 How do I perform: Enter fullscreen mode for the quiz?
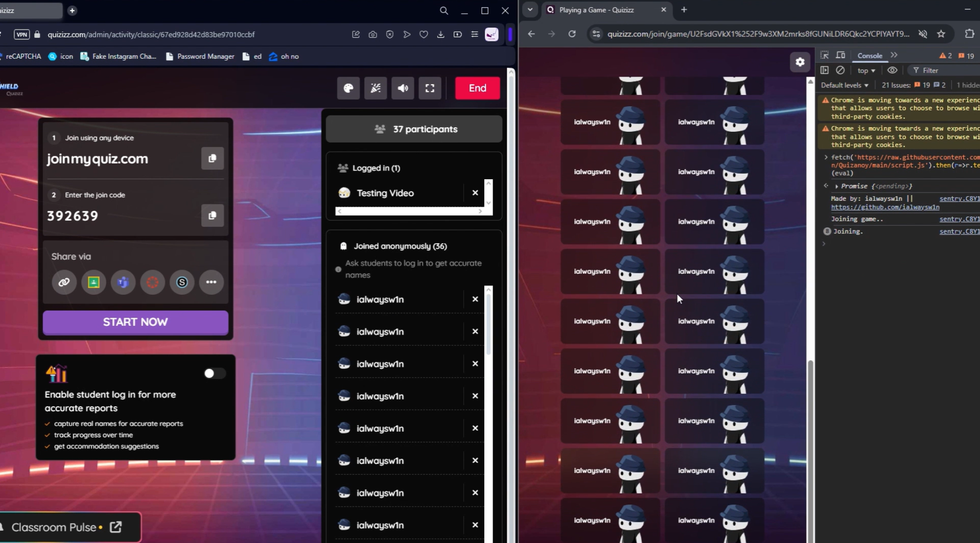430,88
